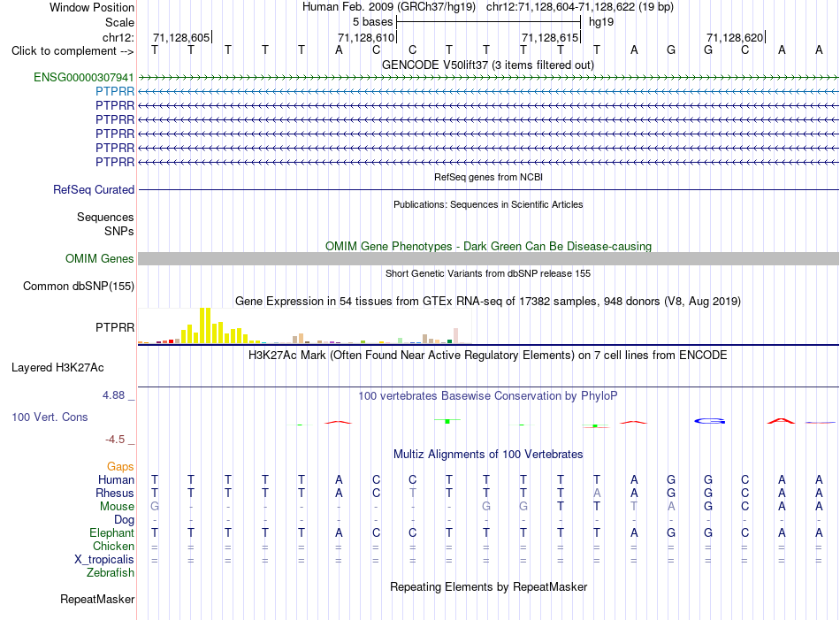Viewport: 840px width, 620px height.
Task: Click the 4.88 PhyloP scale maximum
Action: 113,395
